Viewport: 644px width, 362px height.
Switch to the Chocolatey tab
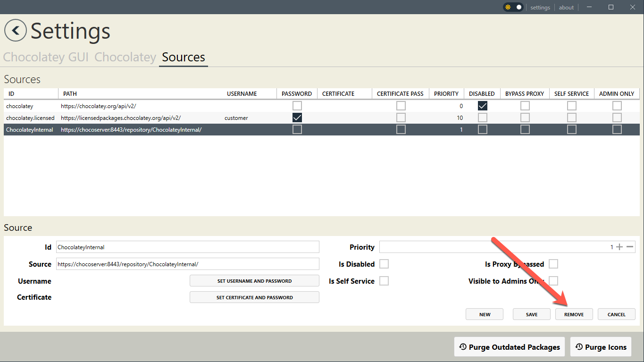point(125,57)
